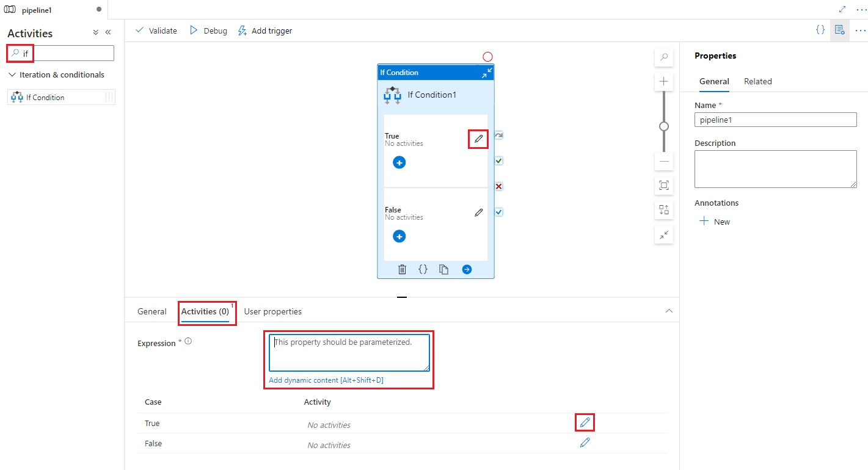The height and width of the screenshot is (470, 868).
Task: Click the red X mark beside If Condition1
Action: 499,186
